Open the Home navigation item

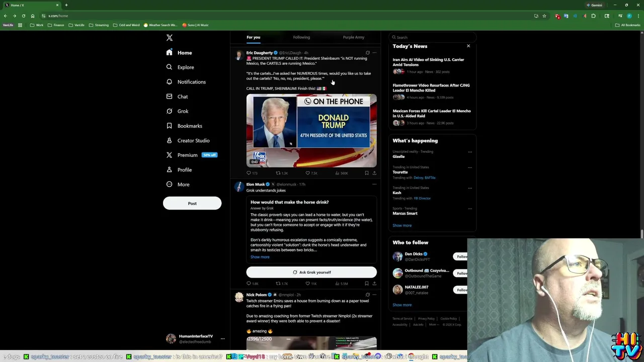(x=179, y=53)
